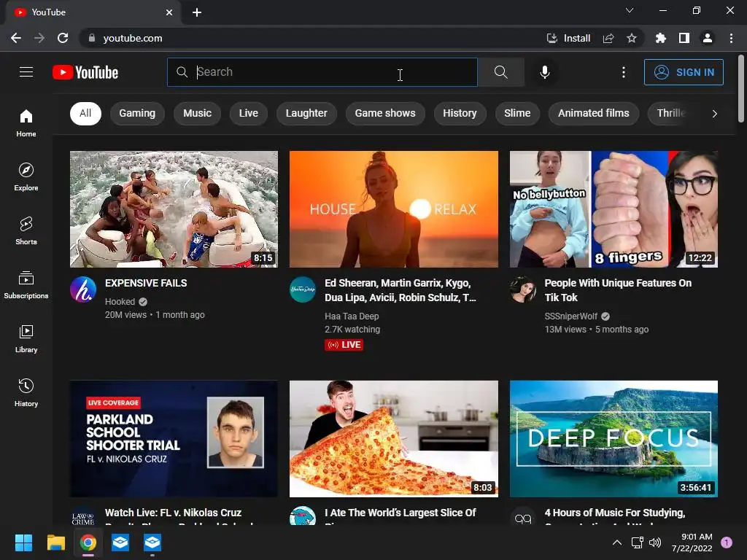The width and height of the screenshot is (747, 560).
Task: Open EXPENSIVE FAILS boat thumbnail
Action: coord(174,209)
